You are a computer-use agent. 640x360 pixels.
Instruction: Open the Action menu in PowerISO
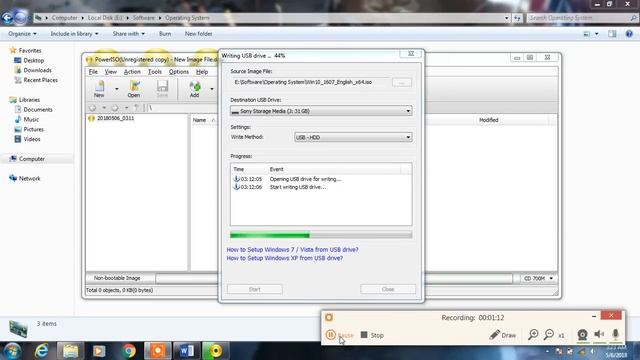(x=132, y=72)
